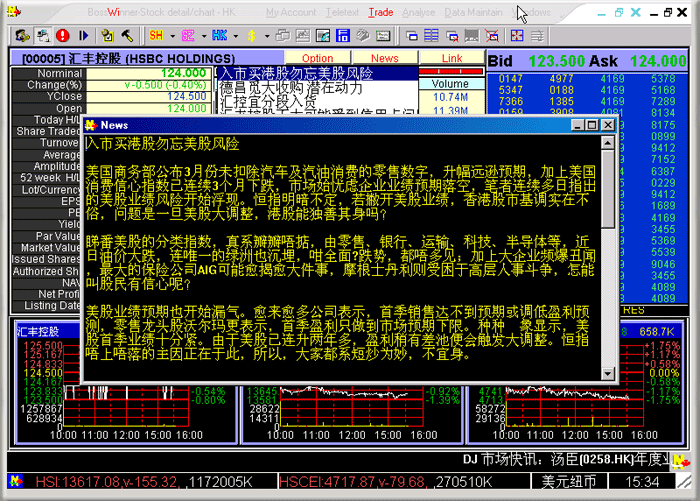Cascade windows using the overlapping-window icon
The height and width of the screenshot is (501, 700).
[x=412, y=35]
